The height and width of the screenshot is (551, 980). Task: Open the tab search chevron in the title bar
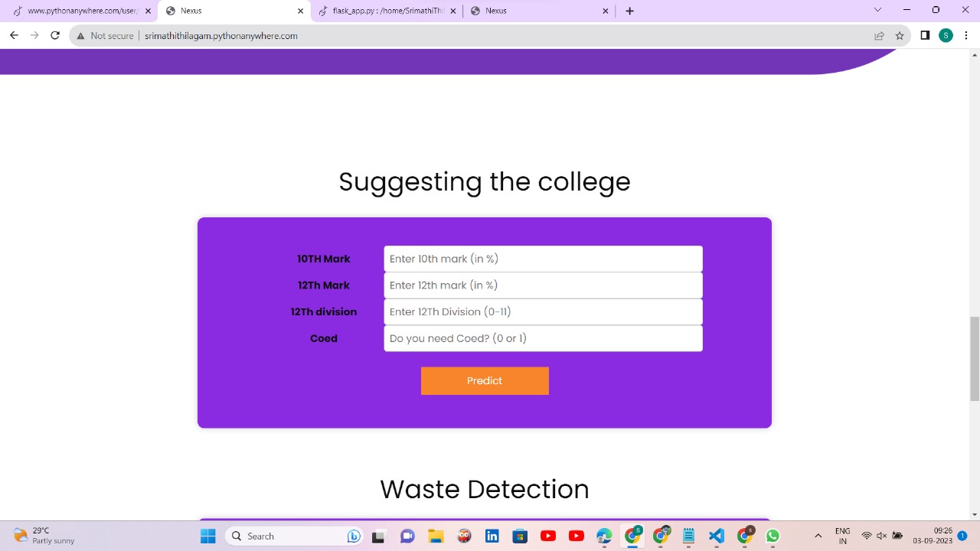tap(877, 10)
